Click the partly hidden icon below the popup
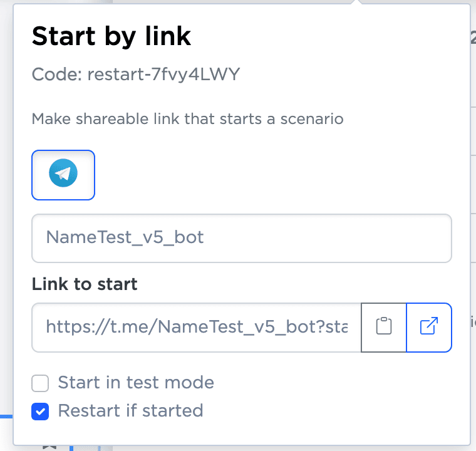Image resolution: width=476 pixels, height=451 pixels. coord(50,447)
